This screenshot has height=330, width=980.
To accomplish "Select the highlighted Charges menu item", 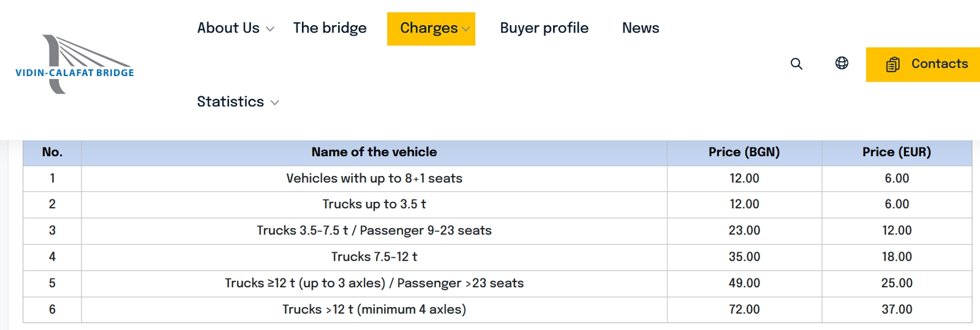I will click(428, 28).
